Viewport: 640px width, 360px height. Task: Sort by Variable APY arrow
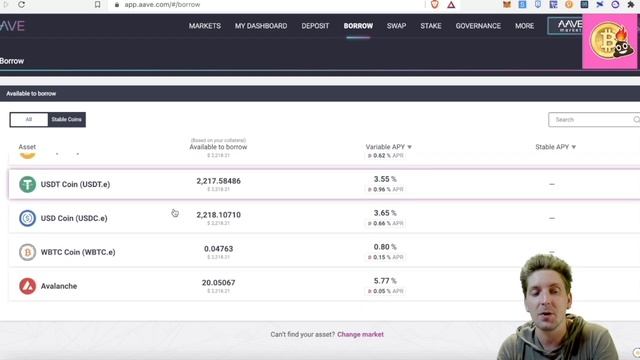coord(409,147)
